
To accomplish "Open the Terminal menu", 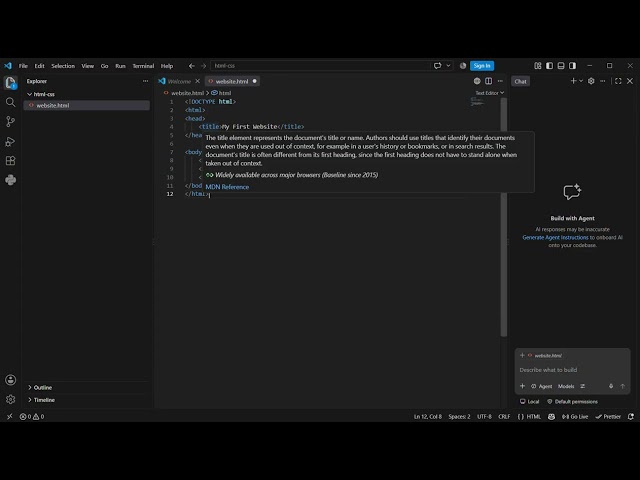I will (x=143, y=66).
